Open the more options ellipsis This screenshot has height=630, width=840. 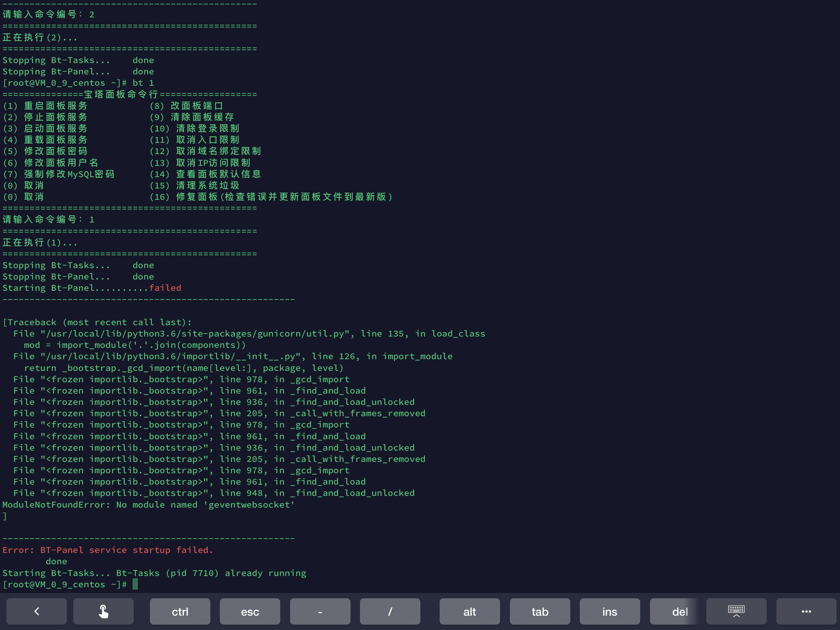(806, 611)
